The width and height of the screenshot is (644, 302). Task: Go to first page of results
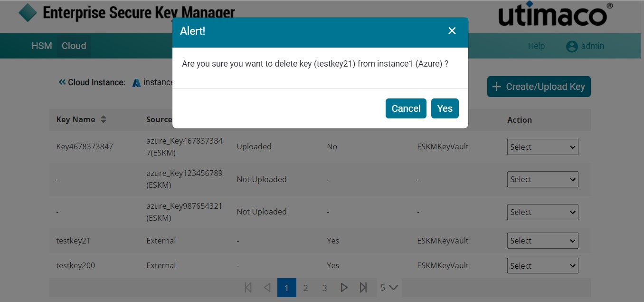click(x=248, y=288)
